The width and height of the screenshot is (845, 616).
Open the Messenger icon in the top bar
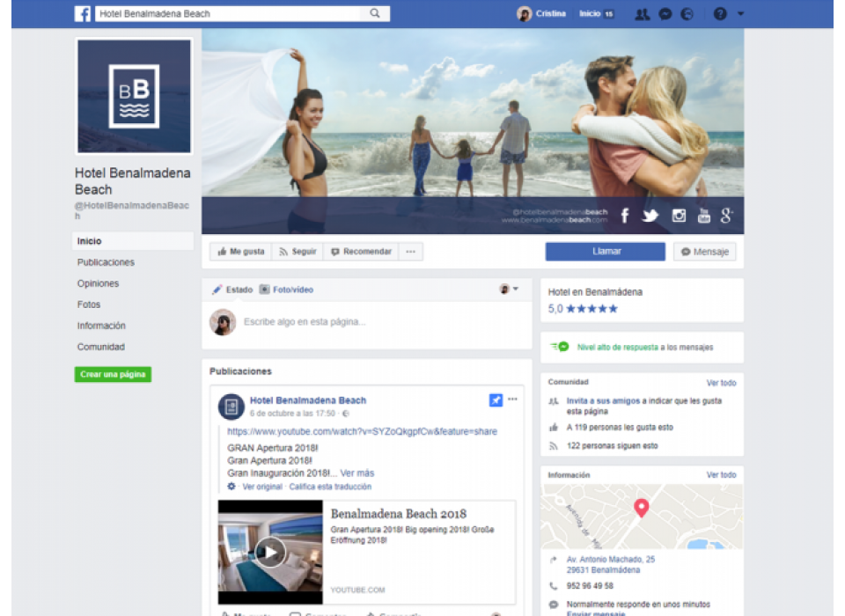(x=665, y=14)
